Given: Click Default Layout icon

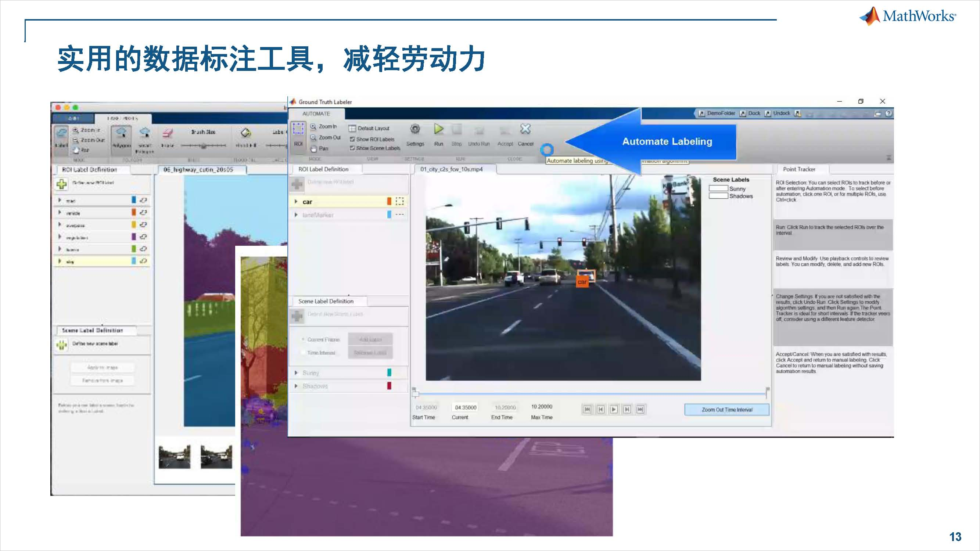Looking at the screenshot, I should 352,129.
